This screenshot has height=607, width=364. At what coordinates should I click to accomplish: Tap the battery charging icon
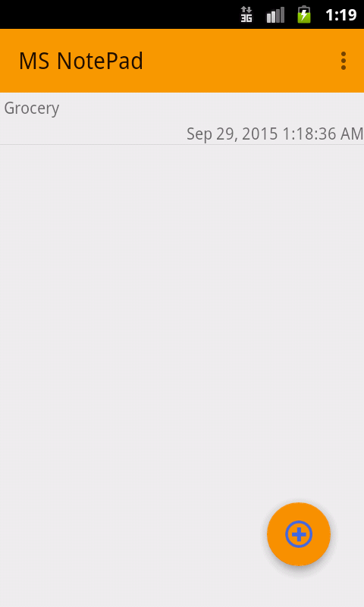(304, 14)
